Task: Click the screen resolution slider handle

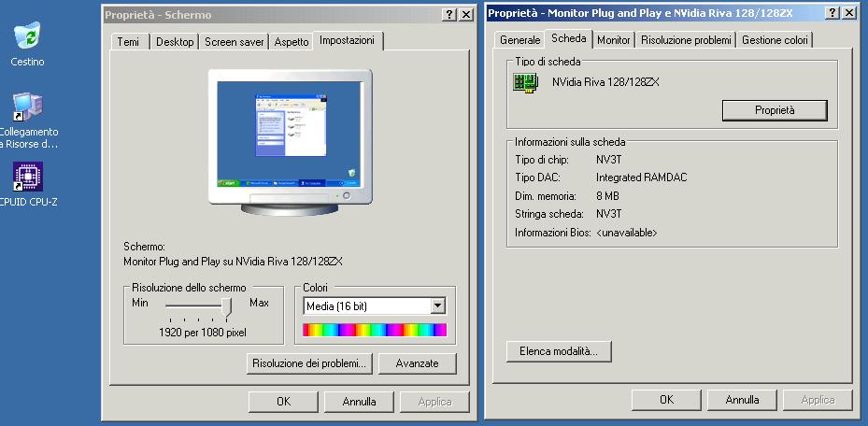Action: click(x=226, y=307)
